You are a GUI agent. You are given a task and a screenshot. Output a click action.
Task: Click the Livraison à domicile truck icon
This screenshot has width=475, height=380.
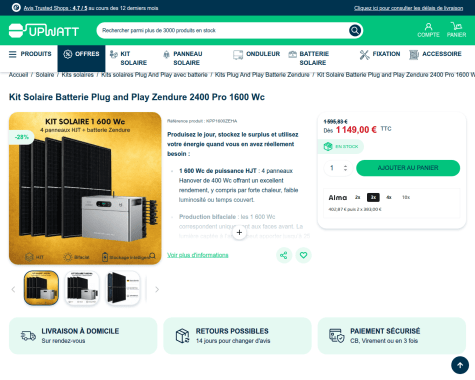(x=28, y=335)
